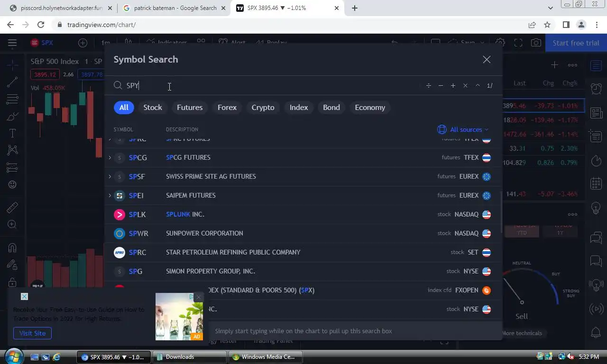Viewport: 607px width, 364px height.
Task: Filter results by Economy
Action: (x=370, y=108)
